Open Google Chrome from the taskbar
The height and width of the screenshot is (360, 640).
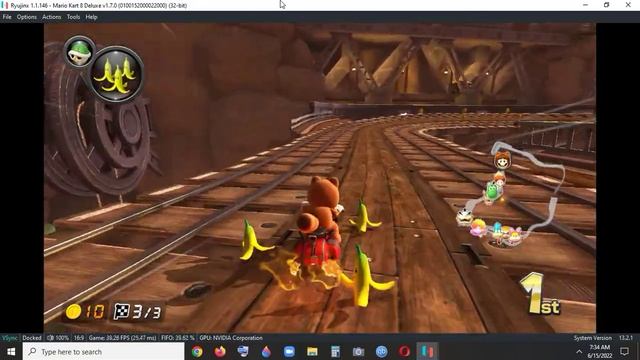pos(197,351)
